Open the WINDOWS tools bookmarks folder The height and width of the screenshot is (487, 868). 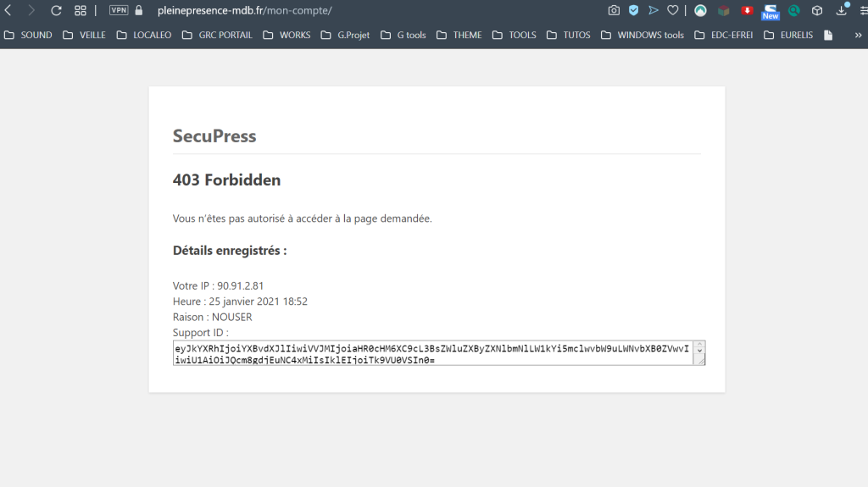643,35
